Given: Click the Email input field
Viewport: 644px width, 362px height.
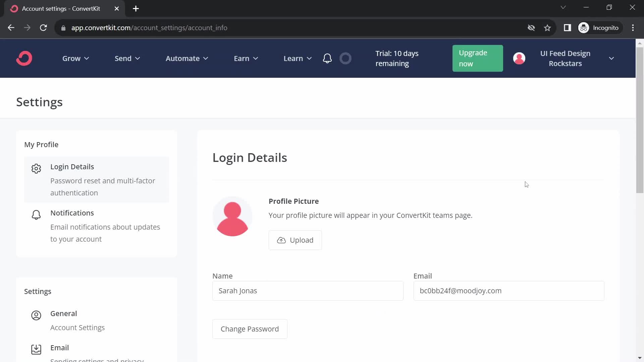Looking at the screenshot, I should coord(509,291).
